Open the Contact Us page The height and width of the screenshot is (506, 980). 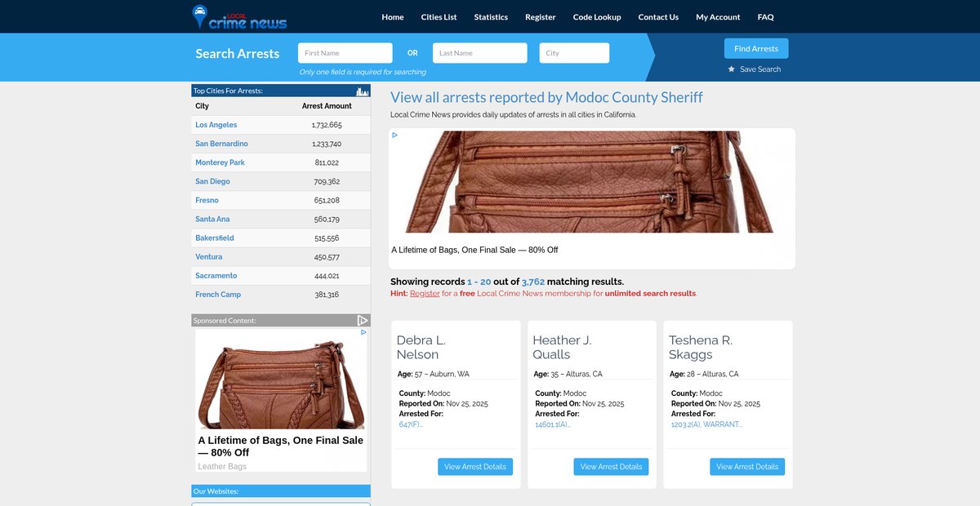point(658,17)
